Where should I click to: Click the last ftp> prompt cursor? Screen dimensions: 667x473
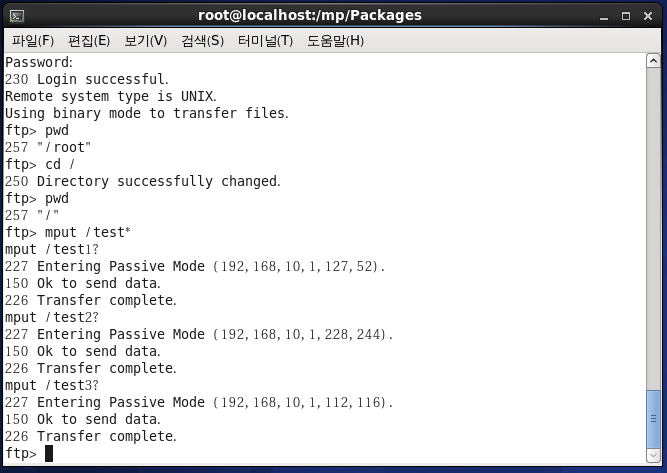49,453
